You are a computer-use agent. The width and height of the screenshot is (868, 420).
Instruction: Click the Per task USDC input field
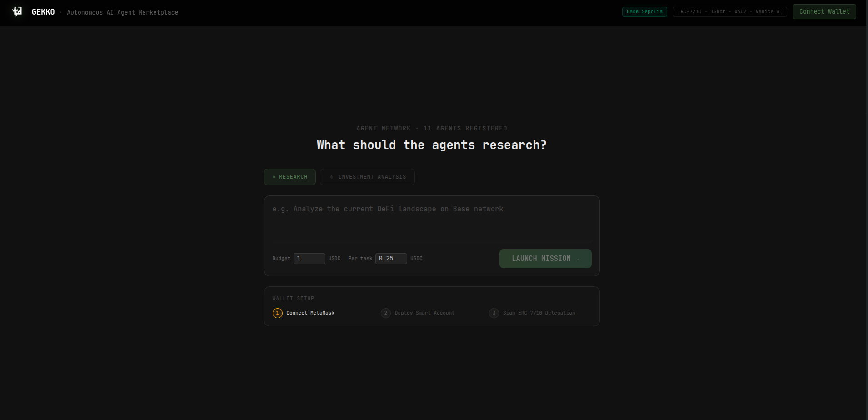391,259
